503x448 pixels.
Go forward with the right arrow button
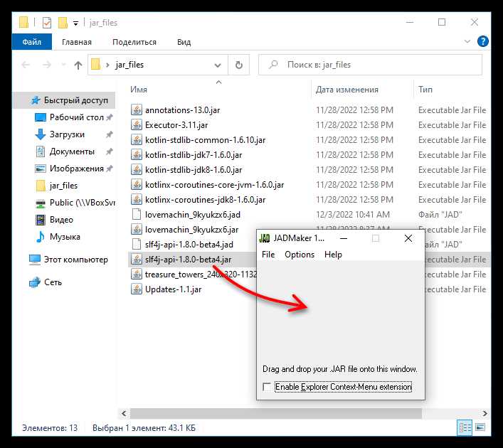(47, 65)
